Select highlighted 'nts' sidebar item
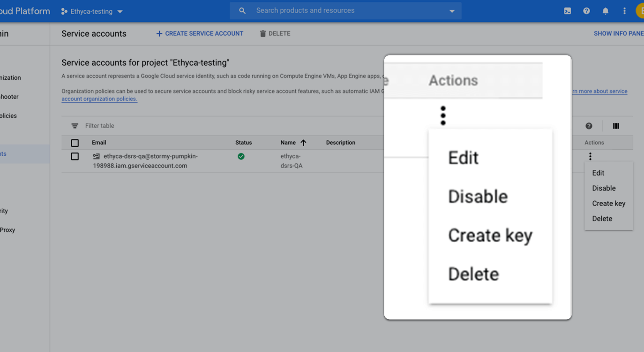 (x=24, y=154)
